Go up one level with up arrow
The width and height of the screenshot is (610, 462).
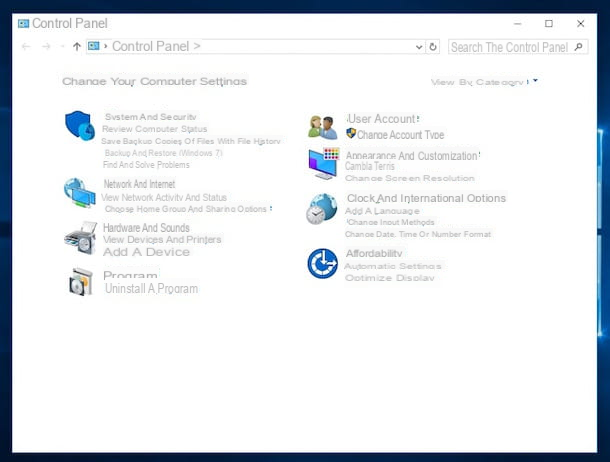pos(77,47)
